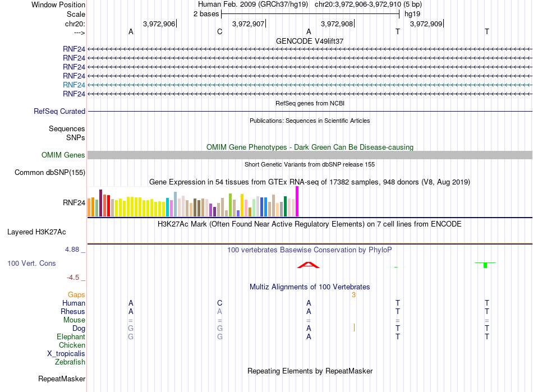Screen dimensions: 533x392
Task: Click the Common dbSNP(155) track label
Action: click(50, 173)
